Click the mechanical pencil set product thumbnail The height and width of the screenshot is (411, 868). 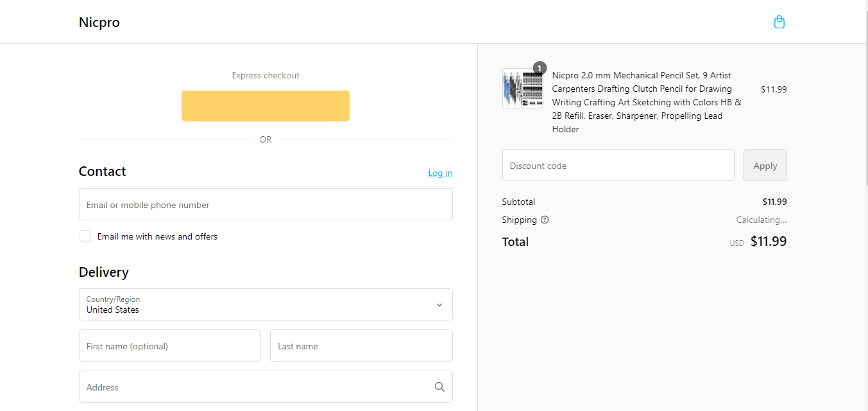pyautogui.click(x=523, y=89)
